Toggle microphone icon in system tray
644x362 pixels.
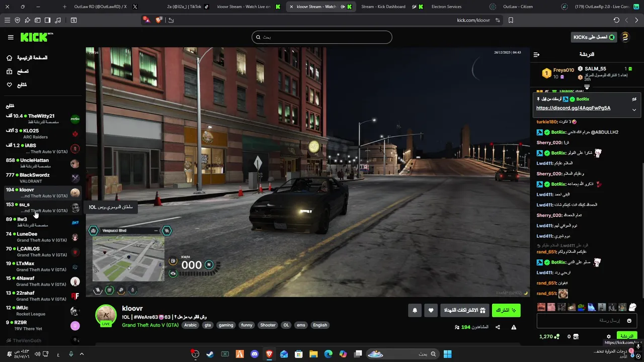(x=71, y=354)
